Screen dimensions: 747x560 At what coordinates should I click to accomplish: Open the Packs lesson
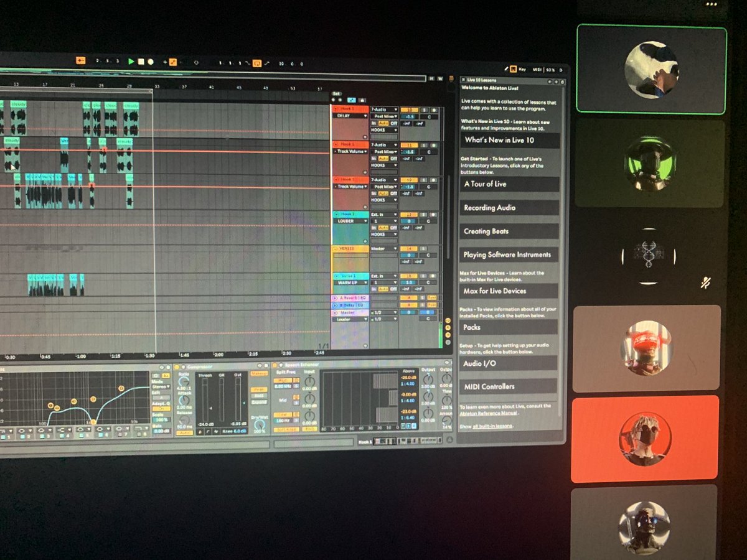point(509,327)
